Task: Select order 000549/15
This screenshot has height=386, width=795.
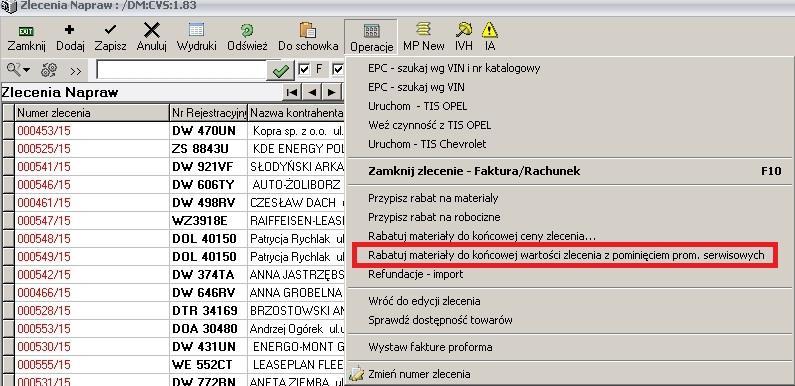Action: [x=44, y=257]
